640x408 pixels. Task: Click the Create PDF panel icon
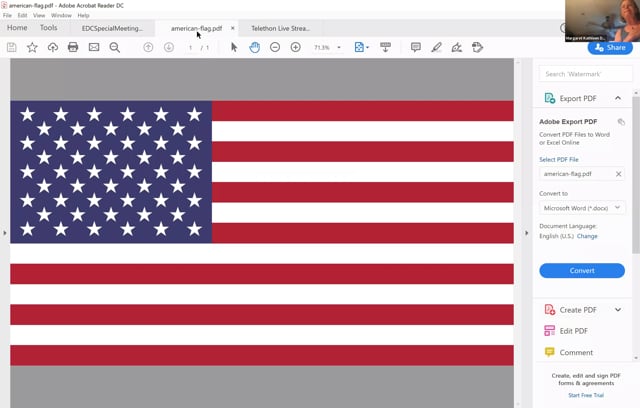(x=550, y=310)
